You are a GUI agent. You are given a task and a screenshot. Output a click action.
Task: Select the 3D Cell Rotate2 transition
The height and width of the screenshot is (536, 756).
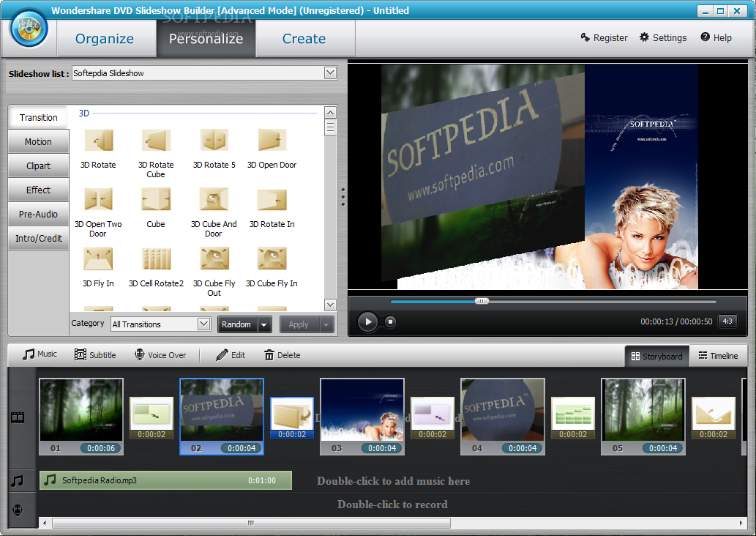point(156,258)
